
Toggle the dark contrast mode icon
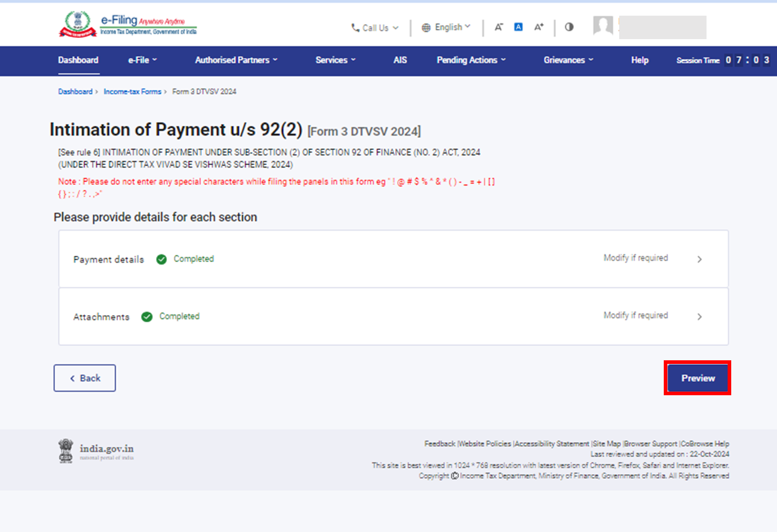(x=569, y=27)
